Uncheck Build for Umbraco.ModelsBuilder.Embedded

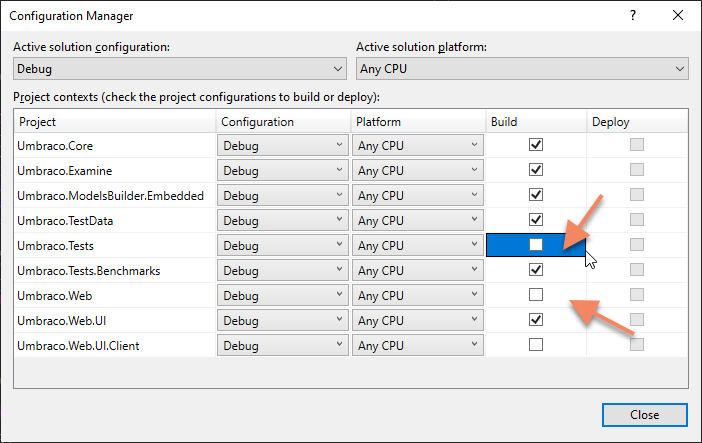click(x=536, y=195)
